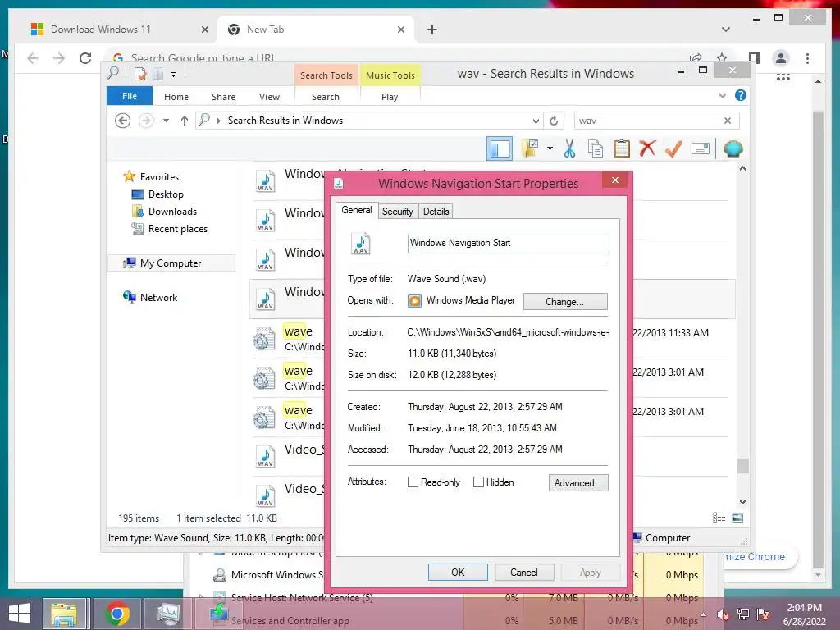Select the General tab
The height and width of the screenshot is (630, 840).
(357, 210)
